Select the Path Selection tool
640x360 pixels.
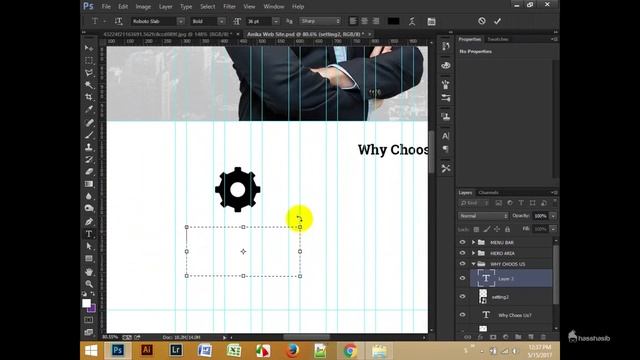tap(89, 246)
